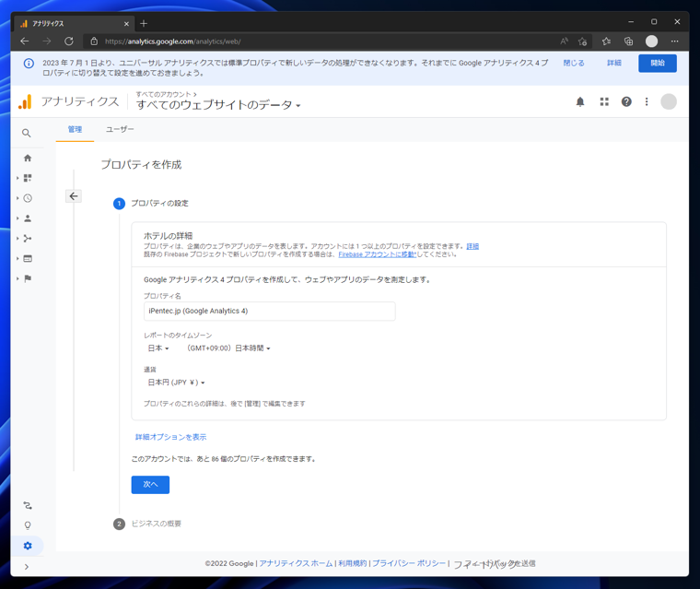Expand the Conversions section arrow in sidebar
The height and width of the screenshot is (589, 700).
pyautogui.click(x=17, y=279)
